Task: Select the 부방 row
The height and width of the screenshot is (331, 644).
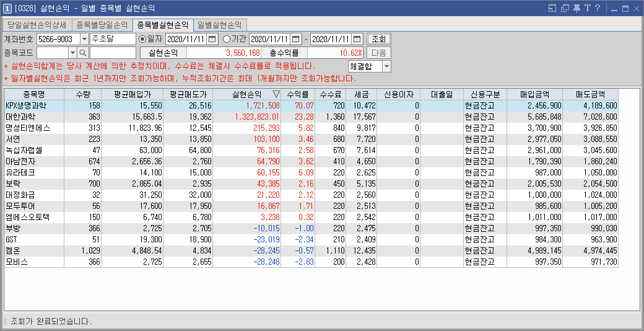Action: [x=311, y=228]
